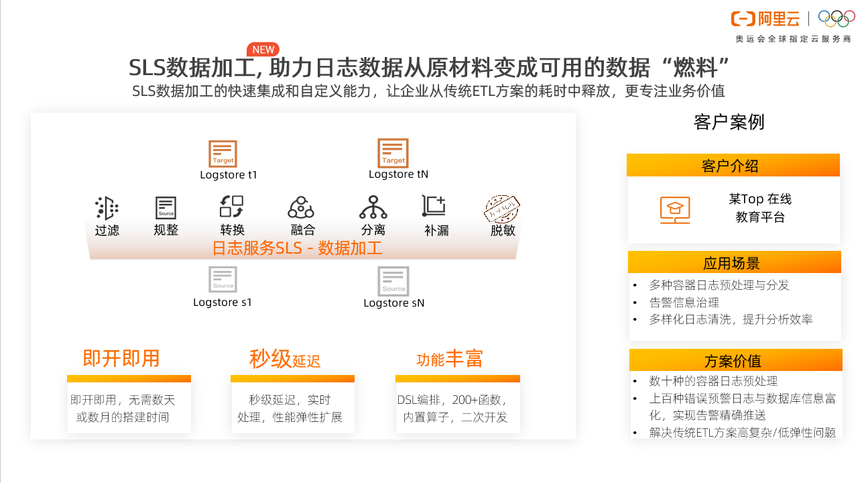Click the 秒级延迟 heading
The width and height of the screenshot is (868, 483).
pos(285,359)
